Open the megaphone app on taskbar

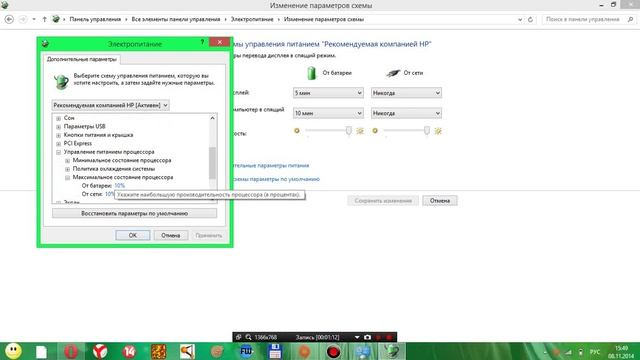point(187,351)
